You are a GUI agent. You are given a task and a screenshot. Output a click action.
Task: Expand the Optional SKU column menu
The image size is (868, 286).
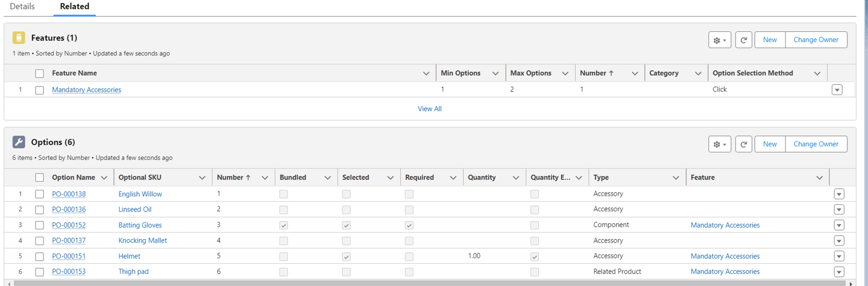202,178
